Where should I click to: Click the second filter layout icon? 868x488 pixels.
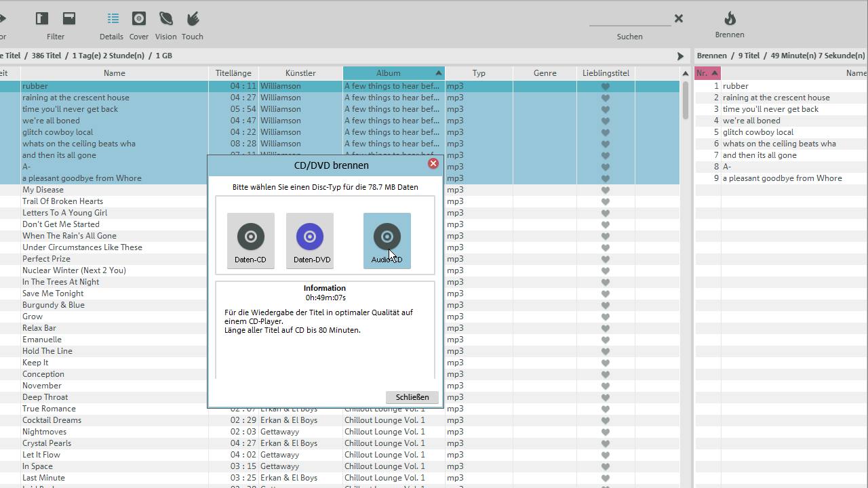[69, 18]
